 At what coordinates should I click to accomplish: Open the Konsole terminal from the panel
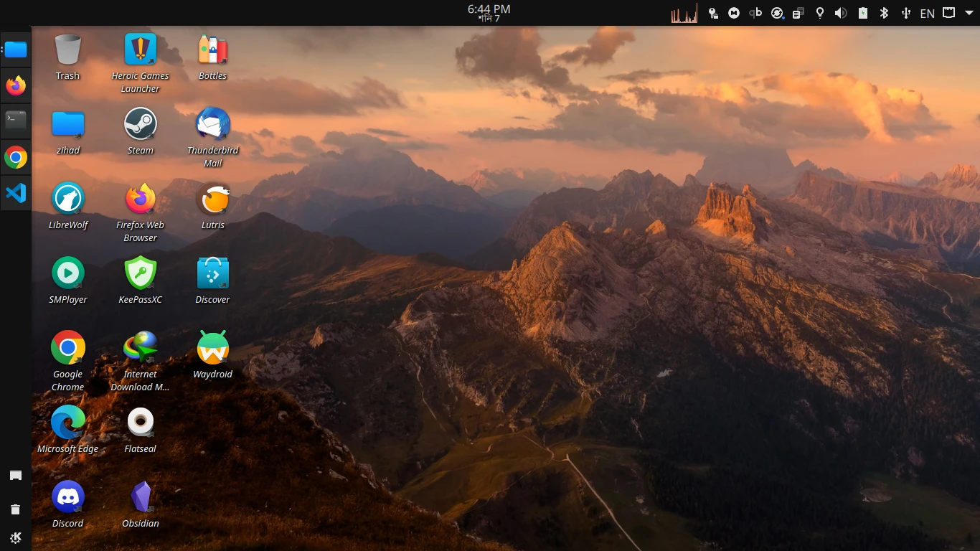[x=15, y=121]
